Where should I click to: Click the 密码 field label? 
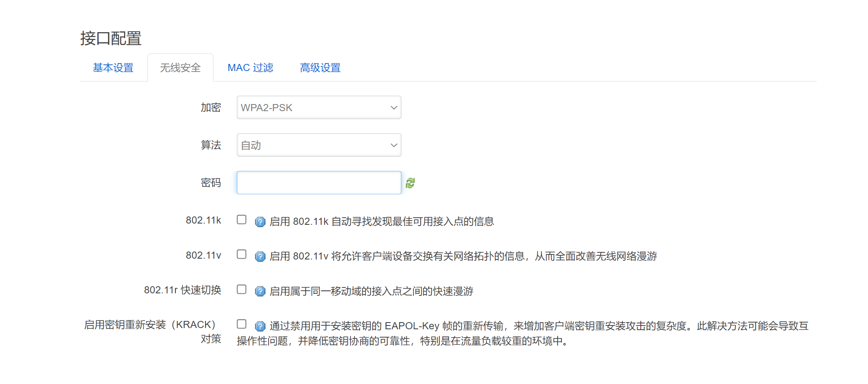pos(211,183)
